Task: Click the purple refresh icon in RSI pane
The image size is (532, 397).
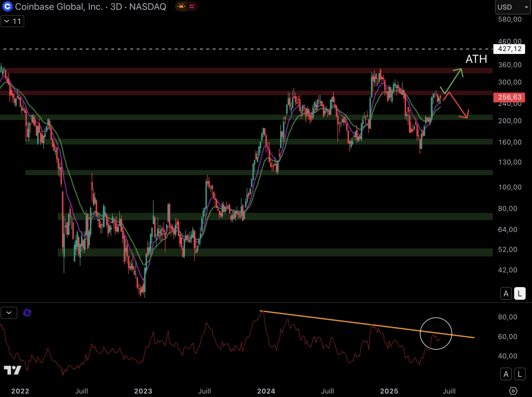Action: pyautogui.click(x=27, y=313)
